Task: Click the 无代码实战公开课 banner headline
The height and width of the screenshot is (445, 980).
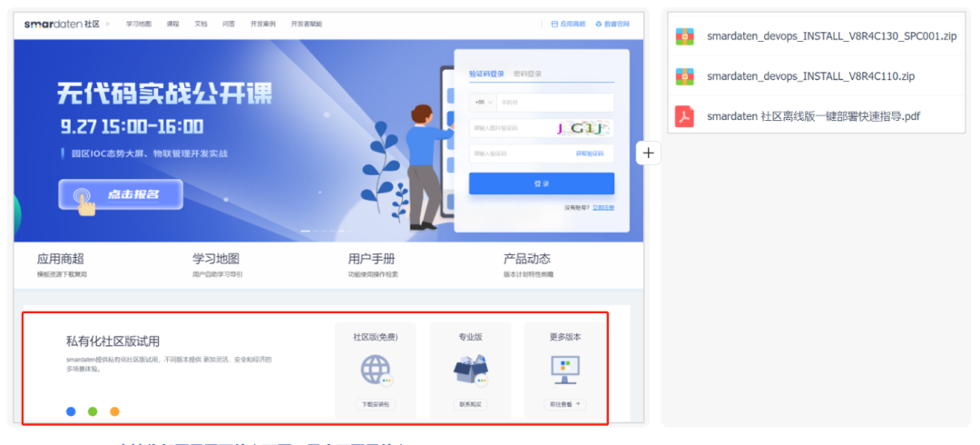Action: [x=165, y=94]
